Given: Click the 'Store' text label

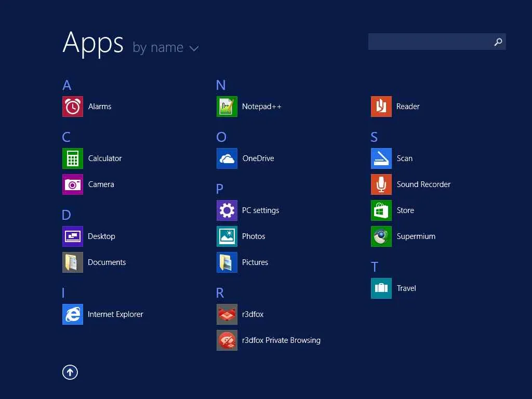Looking at the screenshot, I should (405, 210).
